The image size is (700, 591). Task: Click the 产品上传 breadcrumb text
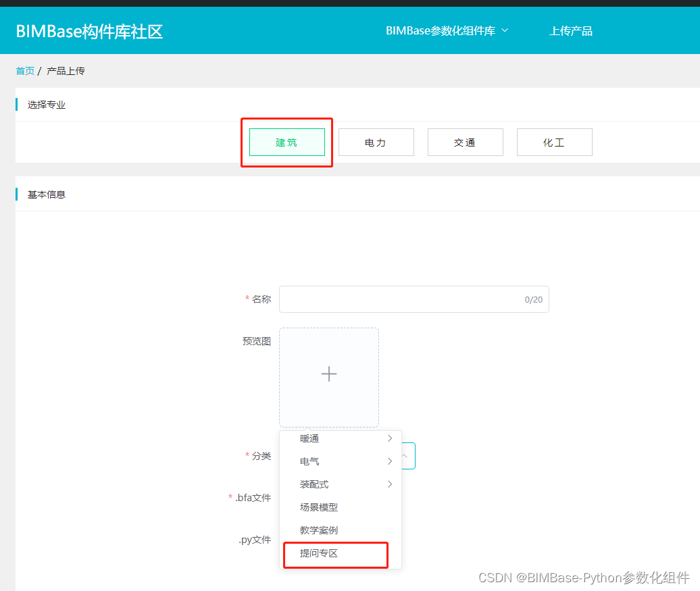[66, 71]
